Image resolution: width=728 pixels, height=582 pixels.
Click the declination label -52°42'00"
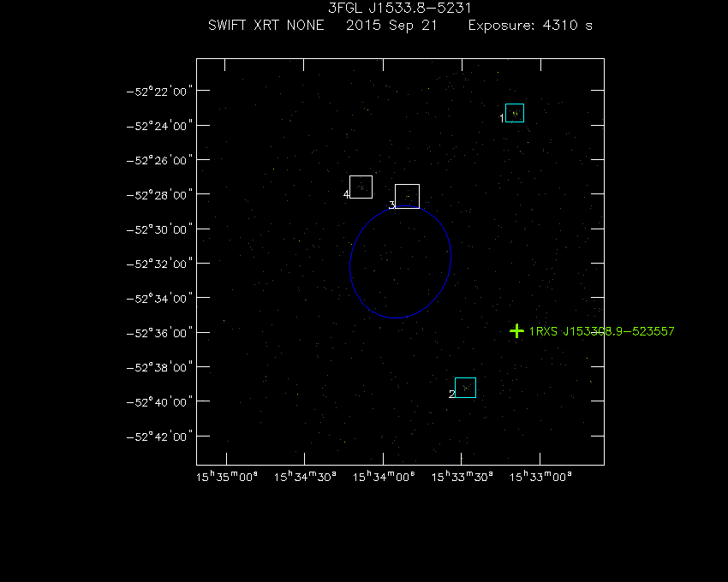coord(159,436)
